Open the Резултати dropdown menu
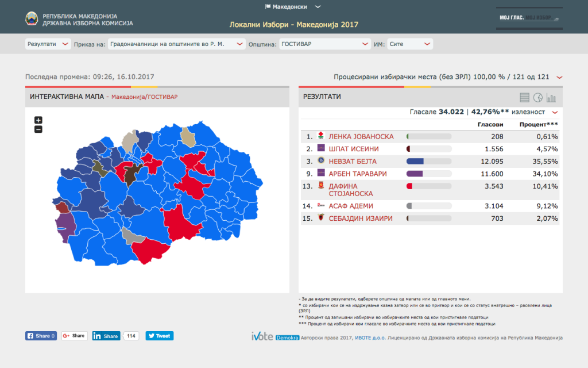588x368 pixels. click(48, 44)
